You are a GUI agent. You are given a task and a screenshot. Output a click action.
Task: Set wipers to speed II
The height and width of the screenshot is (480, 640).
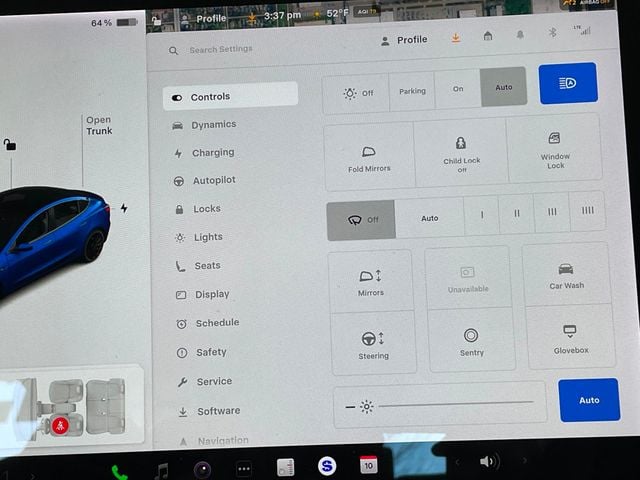517,213
